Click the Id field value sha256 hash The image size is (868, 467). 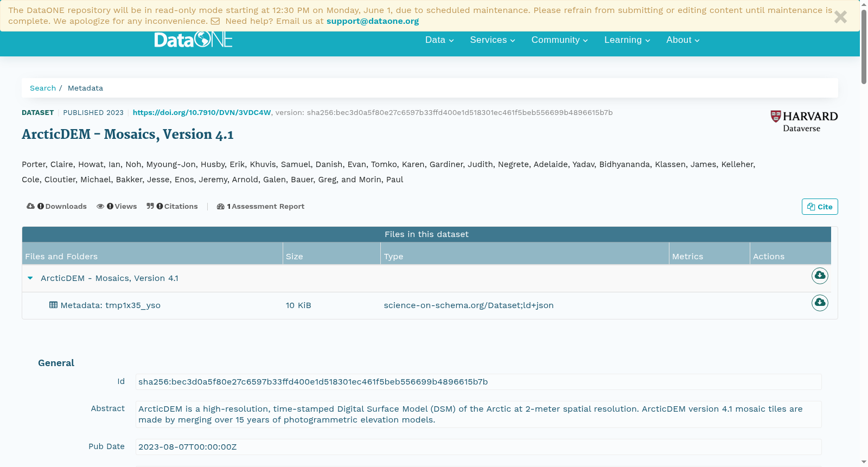[x=313, y=382]
